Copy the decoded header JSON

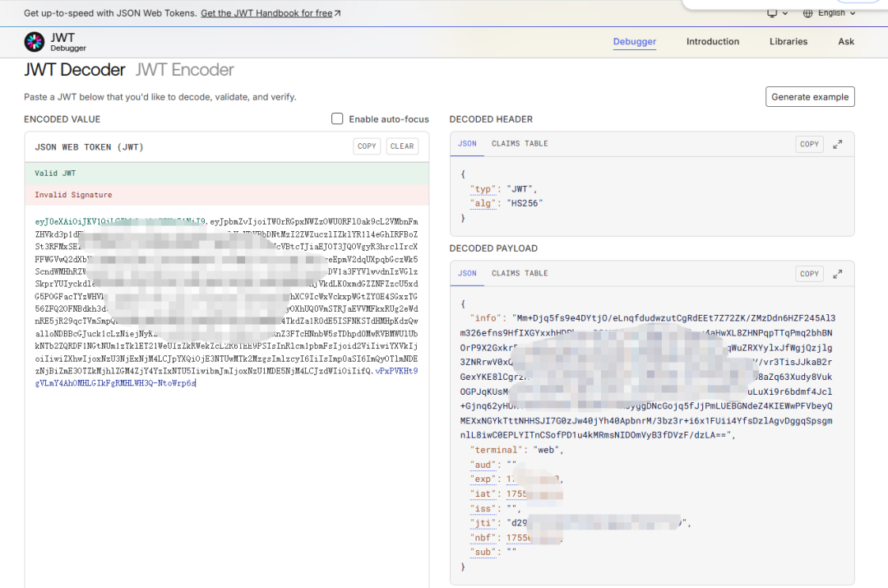(809, 145)
